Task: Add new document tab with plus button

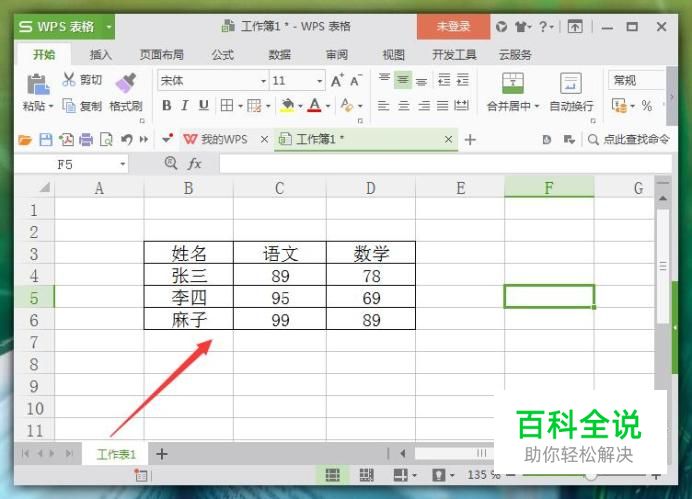Action: tap(470, 140)
